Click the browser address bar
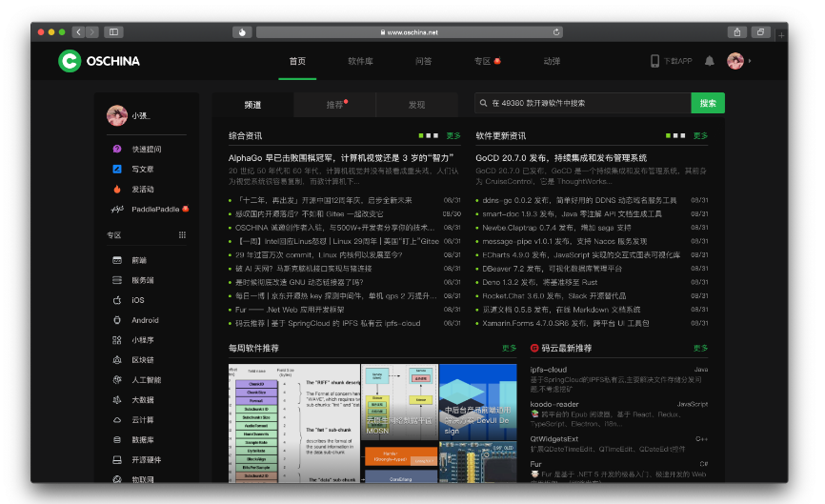This screenshot has height=504, width=825. (410, 32)
